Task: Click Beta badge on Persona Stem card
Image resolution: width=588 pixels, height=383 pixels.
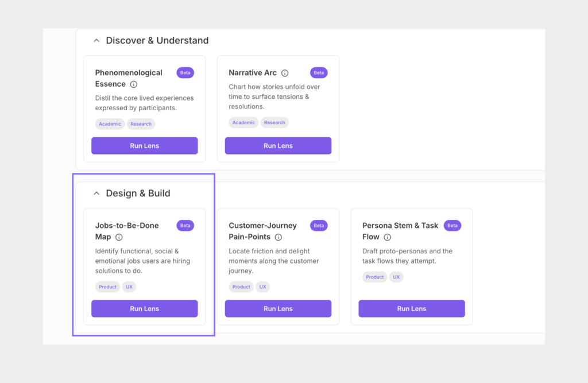Action: point(452,226)
